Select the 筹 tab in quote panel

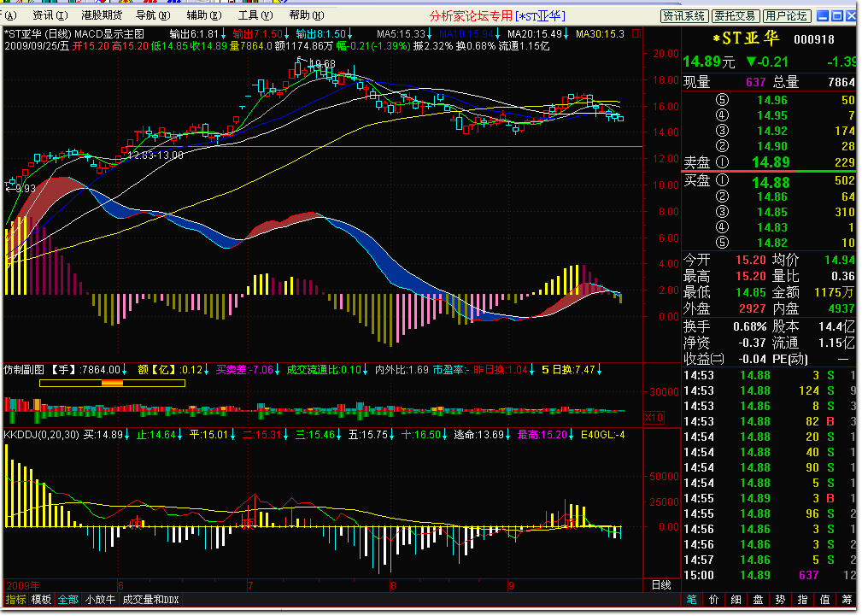(x=847, y=600)
